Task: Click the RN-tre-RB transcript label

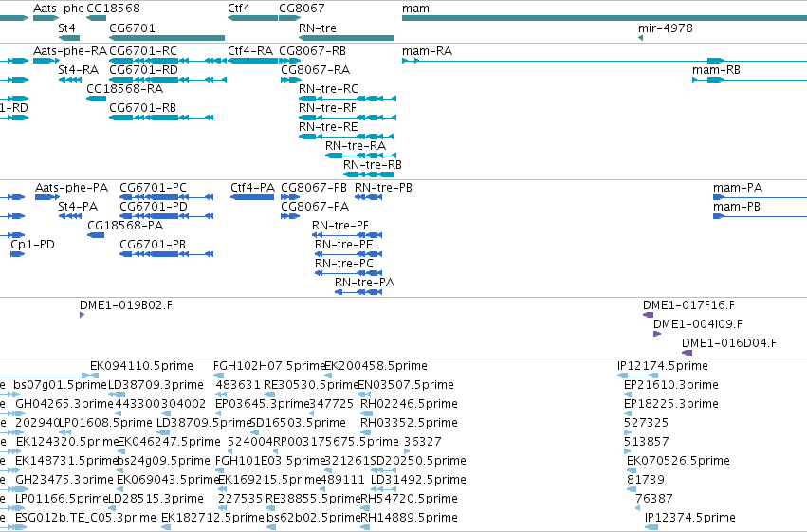Action: [x=373, y=165]
